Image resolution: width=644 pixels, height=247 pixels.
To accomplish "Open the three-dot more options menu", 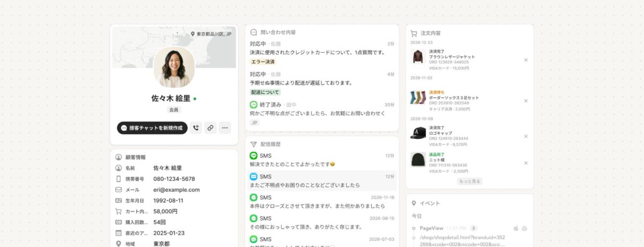I will click(225, 128).
